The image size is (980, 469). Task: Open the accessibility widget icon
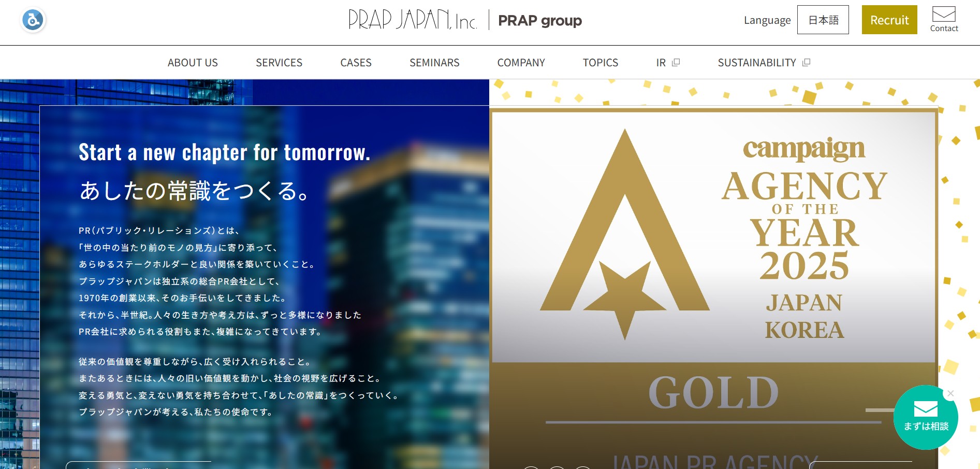[x=33, y=20]
